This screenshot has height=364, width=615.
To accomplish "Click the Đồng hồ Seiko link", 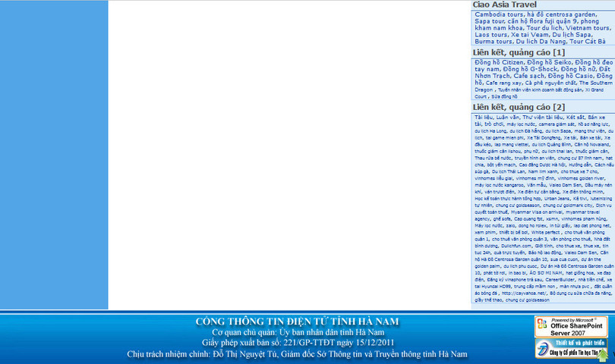I will (548, 62).
